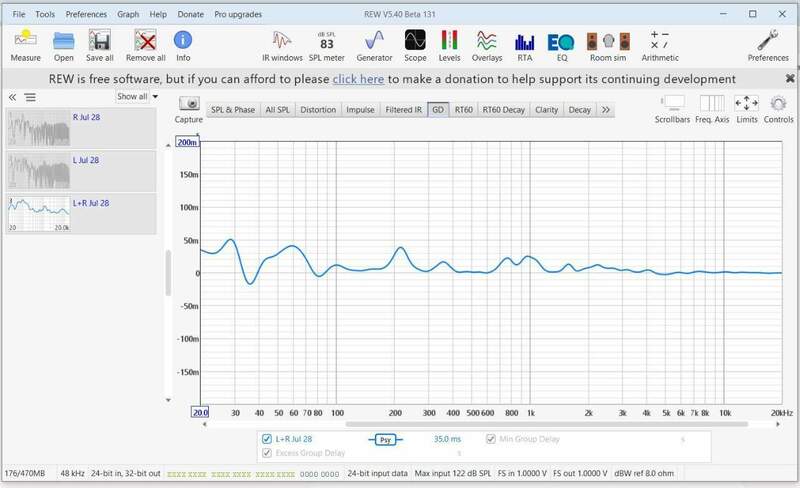Toggle Min Group Delay checkbox

491,439
